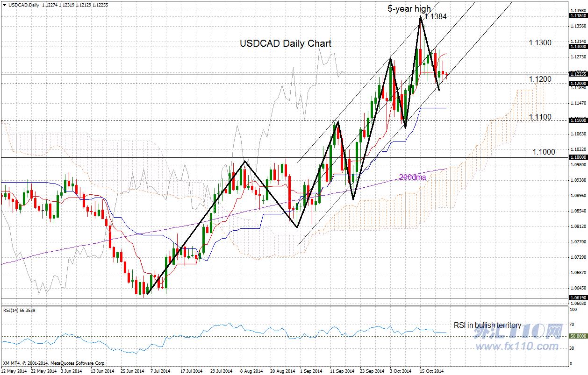Select the 1.1300 resistance text label
The image size is (588, 375).
tap(540, 43)
